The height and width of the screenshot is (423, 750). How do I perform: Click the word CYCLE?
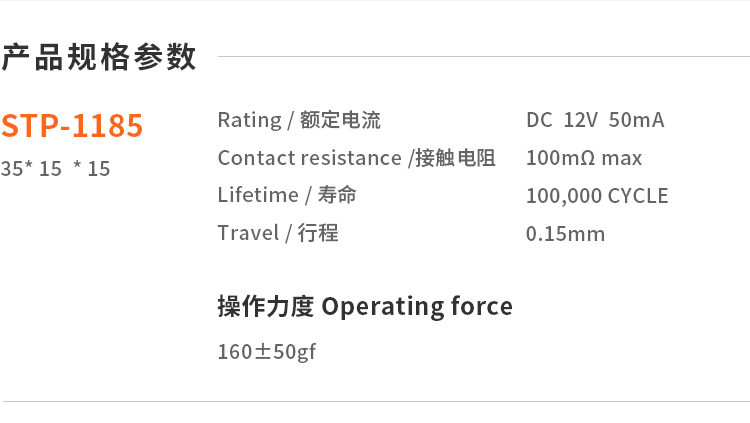pyautogui.click(x=638, y=196)
